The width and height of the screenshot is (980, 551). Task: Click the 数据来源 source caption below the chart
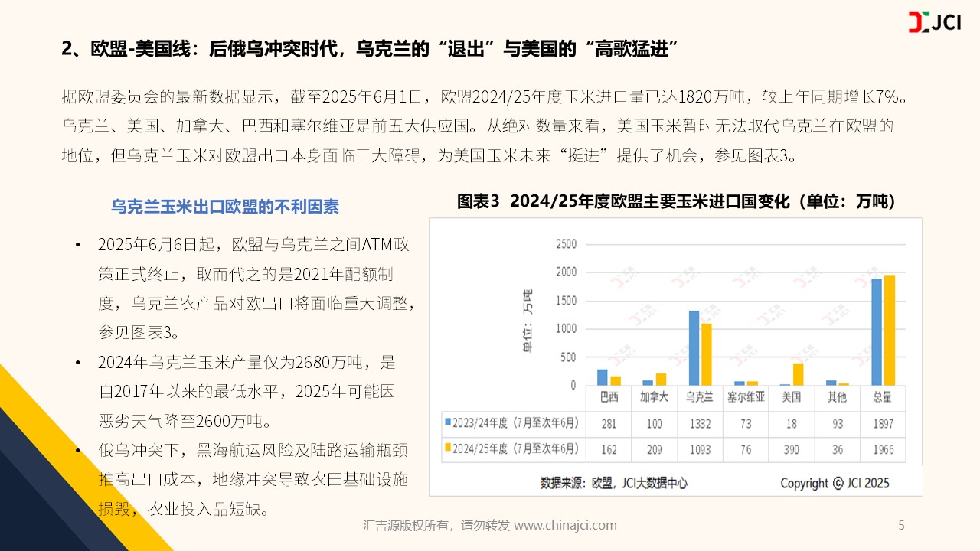click(613, 483)
